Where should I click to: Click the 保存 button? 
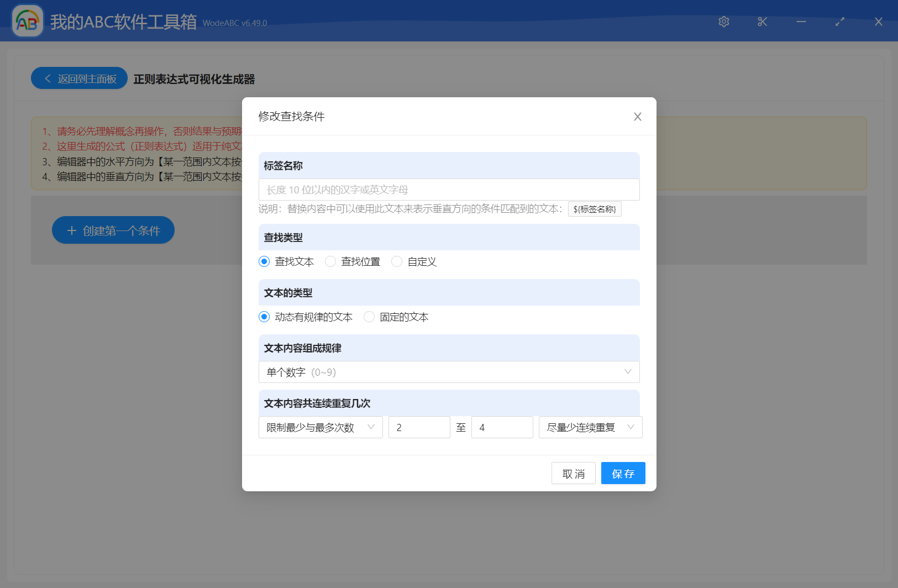(623, 474)
